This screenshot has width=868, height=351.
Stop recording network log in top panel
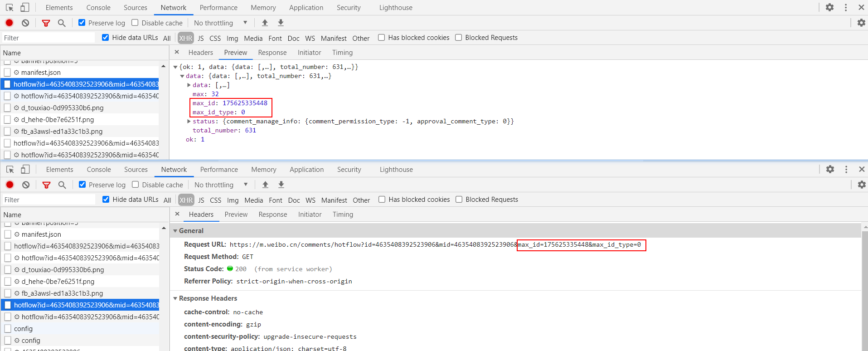tap(9, 23)
